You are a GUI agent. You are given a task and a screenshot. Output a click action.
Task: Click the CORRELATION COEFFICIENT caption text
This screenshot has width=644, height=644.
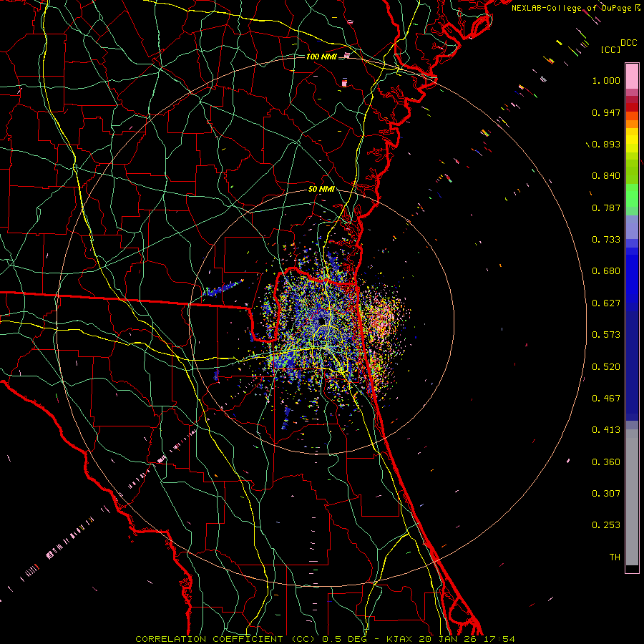[x=209, y=639]
